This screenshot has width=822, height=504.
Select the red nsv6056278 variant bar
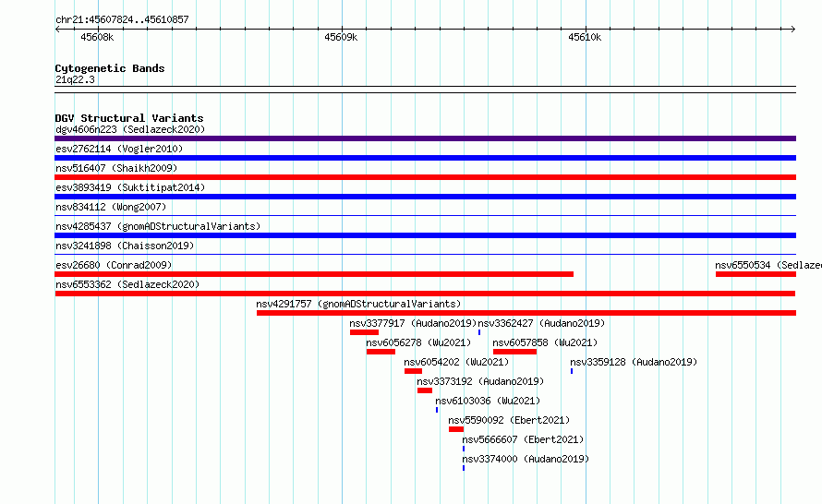(381, 352)
